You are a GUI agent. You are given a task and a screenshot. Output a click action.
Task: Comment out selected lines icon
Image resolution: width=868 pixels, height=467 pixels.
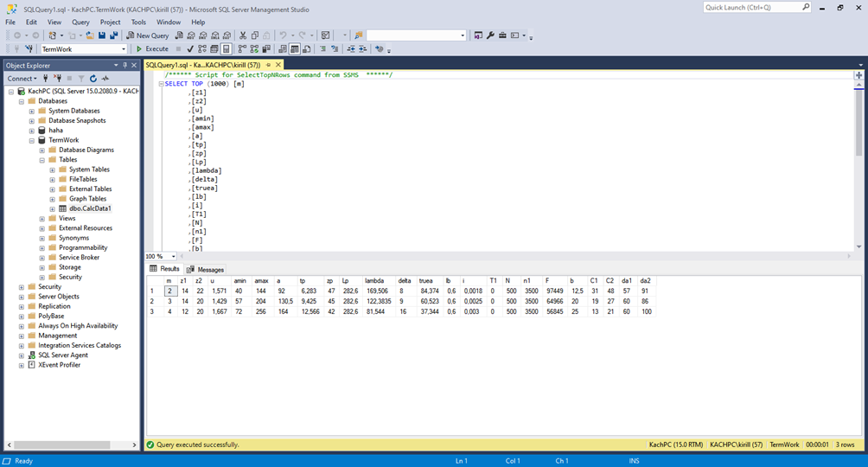[x=322, y=48]
